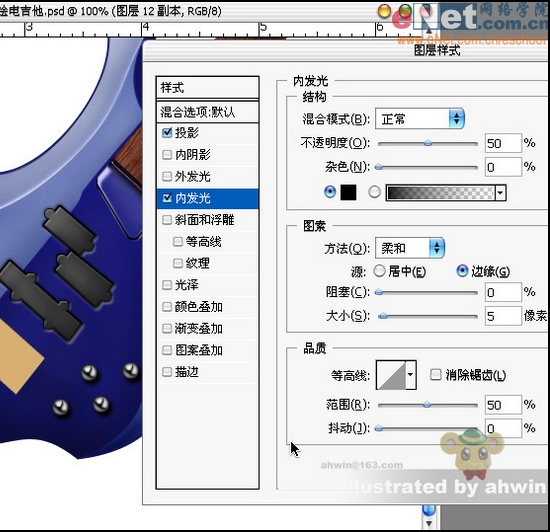Image resolution: width=550 pixels, height=532 pixels.
Task: Click the 不透明度 slider handle
Action: pos(428,143)
